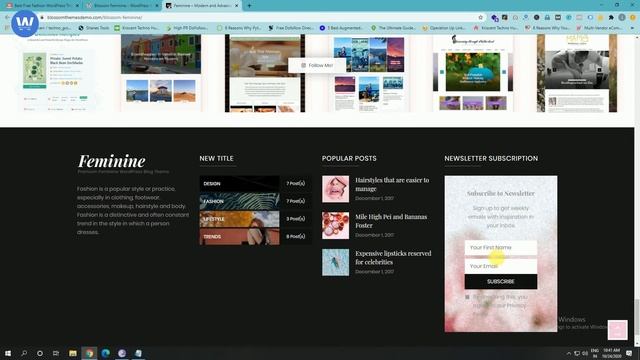Click the Feminine footer logo
Image resolution: width=640 pixels, height=360 pixels.
pyautogui.click(x=111, y=161)
